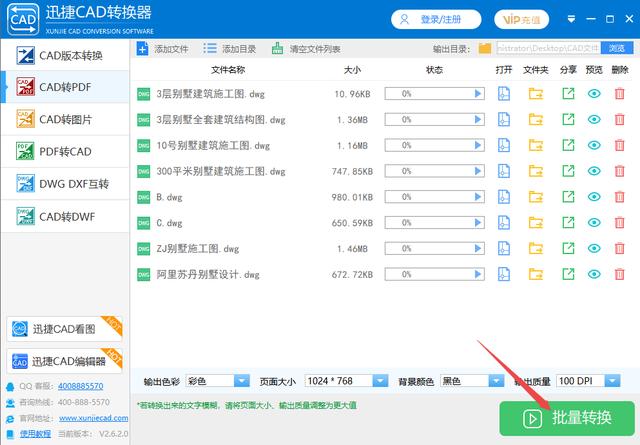Switch to PDF转CAD mode
The width and height of the screenshot is (640, 445).
coord(65,151)
